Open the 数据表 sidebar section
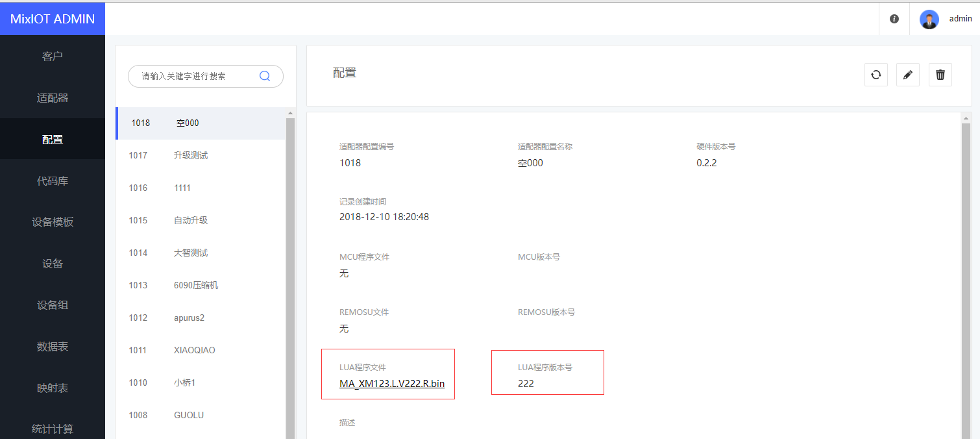980x439 pixels. click(53, 347)
